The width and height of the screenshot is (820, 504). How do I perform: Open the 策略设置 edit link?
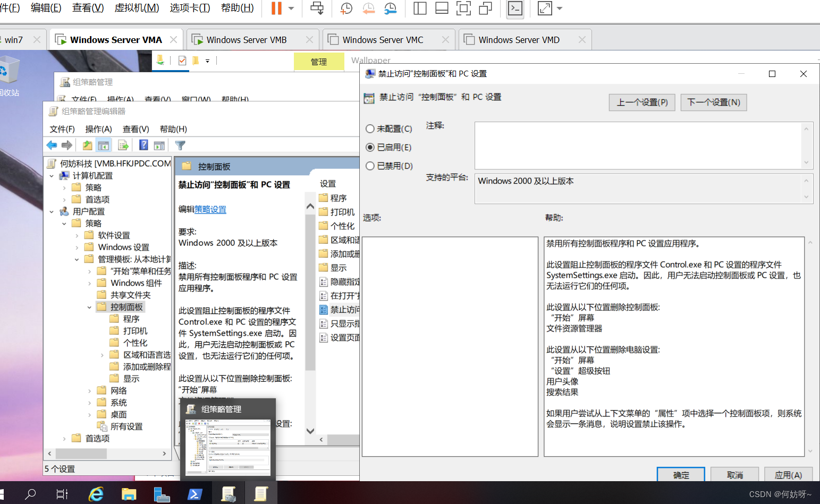210,209
